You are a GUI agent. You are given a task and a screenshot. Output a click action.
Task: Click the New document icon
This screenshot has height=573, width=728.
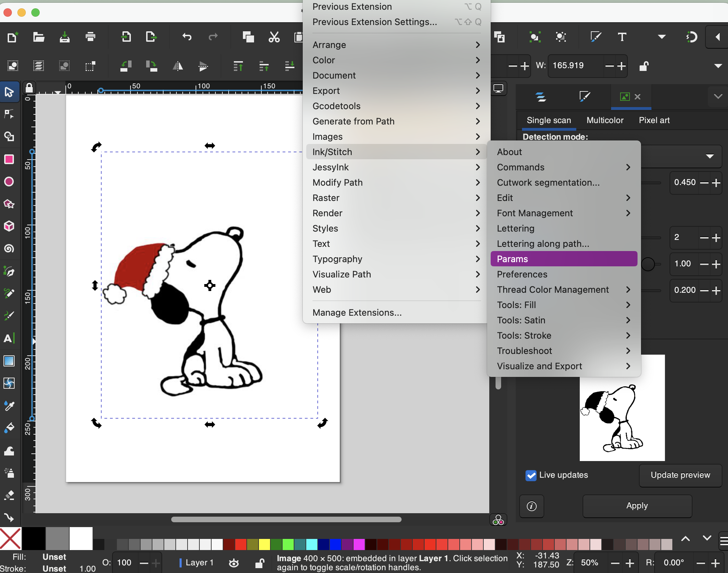tap(13, 37)
